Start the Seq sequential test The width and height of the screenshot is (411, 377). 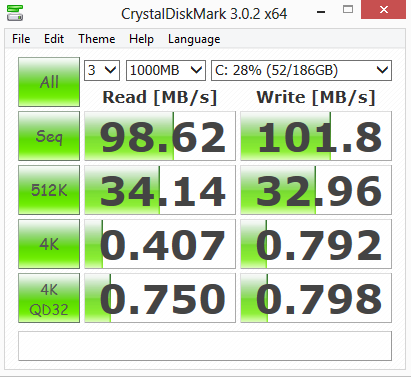pos(49,136)
